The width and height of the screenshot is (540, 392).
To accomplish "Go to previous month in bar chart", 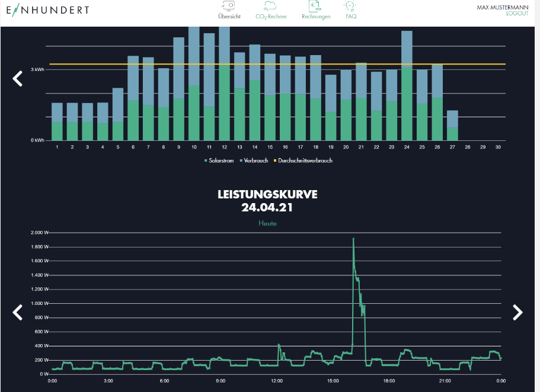I will [x=18, y=79].
